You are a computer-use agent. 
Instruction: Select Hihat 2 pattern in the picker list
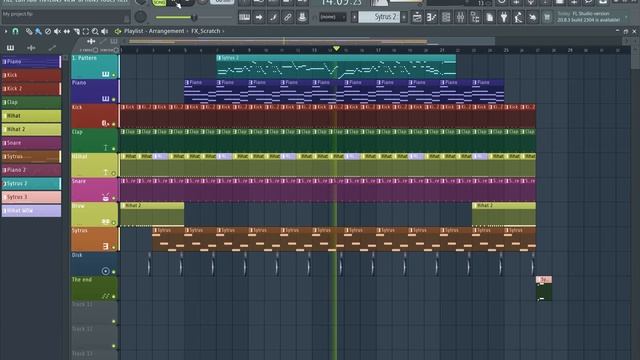coord(31,129)
